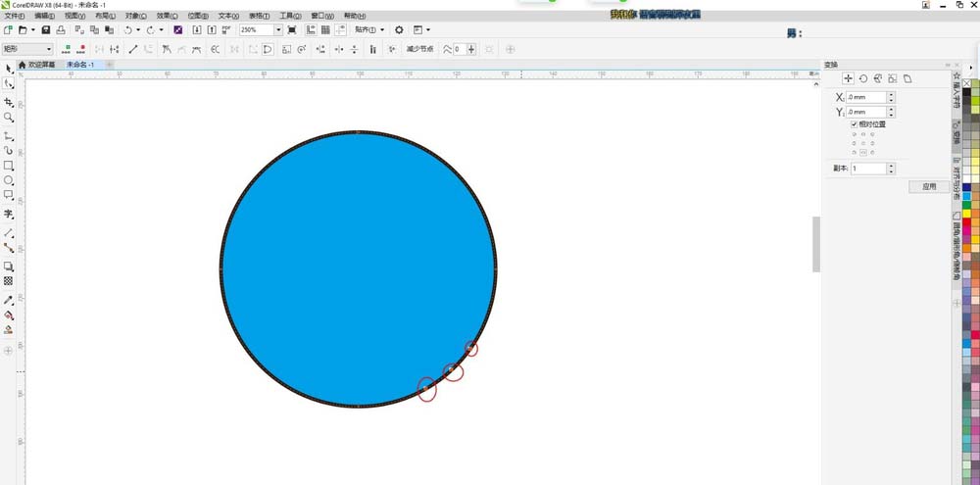Select the bottom-center anchor point radio

(863, 153)
